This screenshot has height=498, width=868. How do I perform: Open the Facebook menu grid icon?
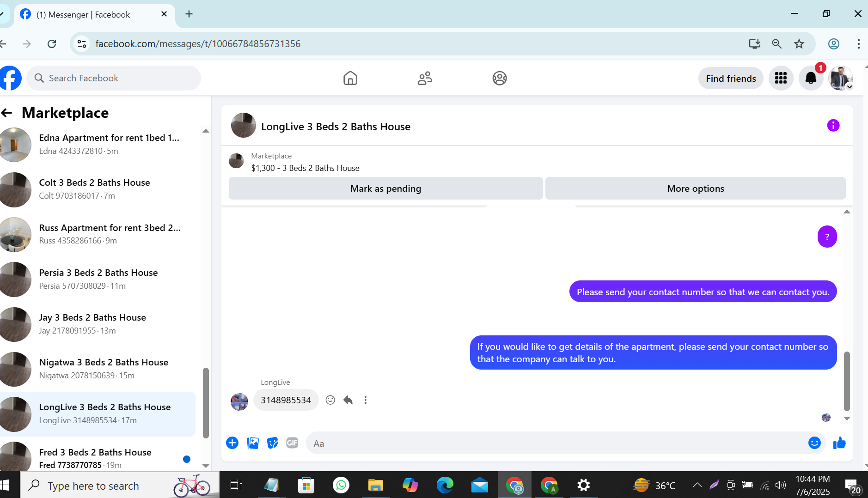[x=781, y=78]
